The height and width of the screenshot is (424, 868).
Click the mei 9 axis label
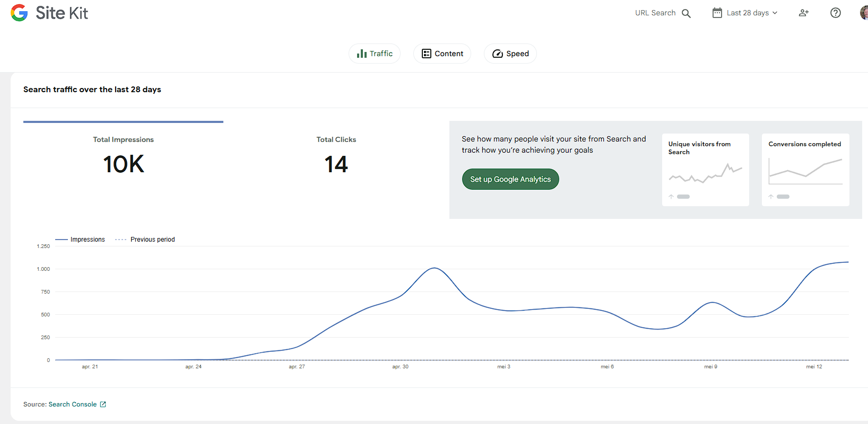710,367
